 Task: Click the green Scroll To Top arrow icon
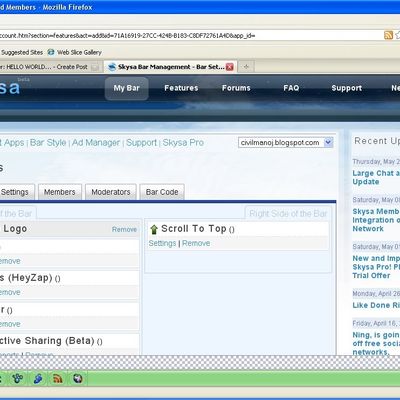tap(154, 229)
